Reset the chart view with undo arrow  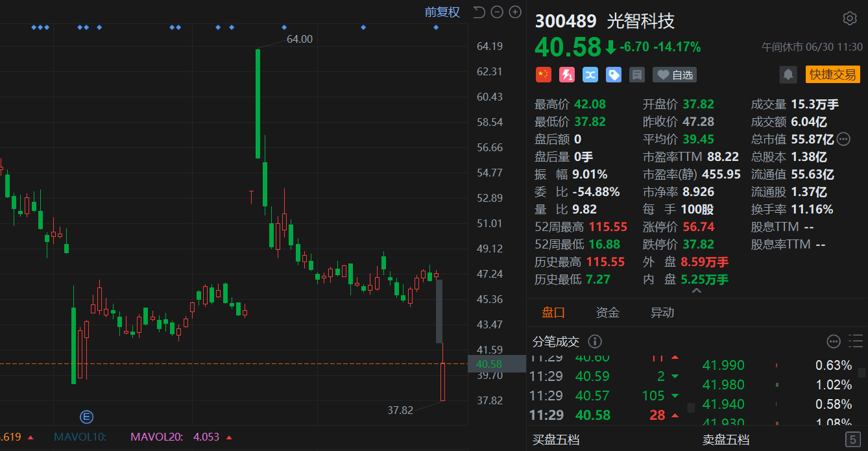(479, 12)
